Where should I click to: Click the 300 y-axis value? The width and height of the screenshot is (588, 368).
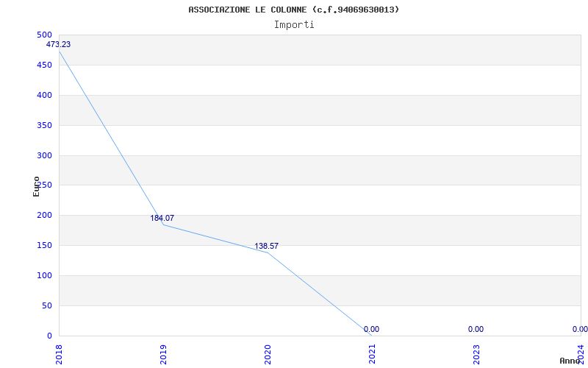pyautogui.click(x=44, y=155)
